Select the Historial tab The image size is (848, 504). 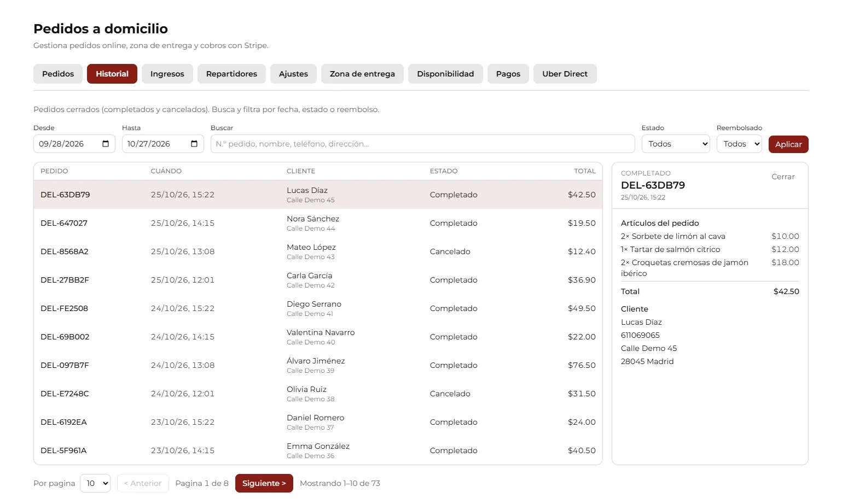click(112, 74)
